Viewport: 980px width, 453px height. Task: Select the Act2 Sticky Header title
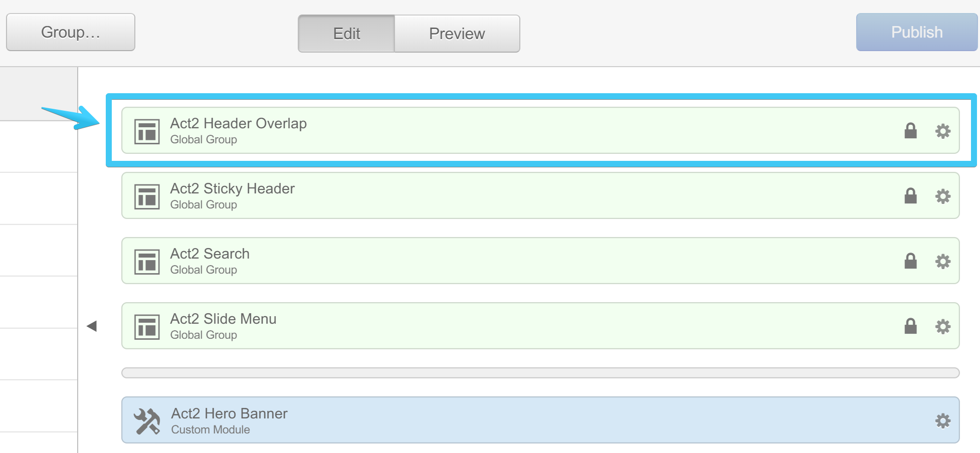pos(232,188)
